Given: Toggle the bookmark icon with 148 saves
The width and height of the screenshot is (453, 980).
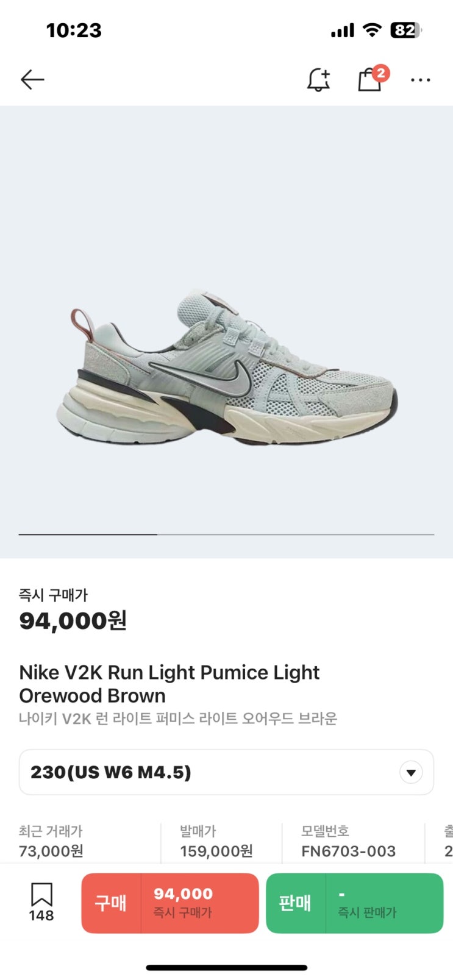Looking at the screenshot, I should 41,902.
